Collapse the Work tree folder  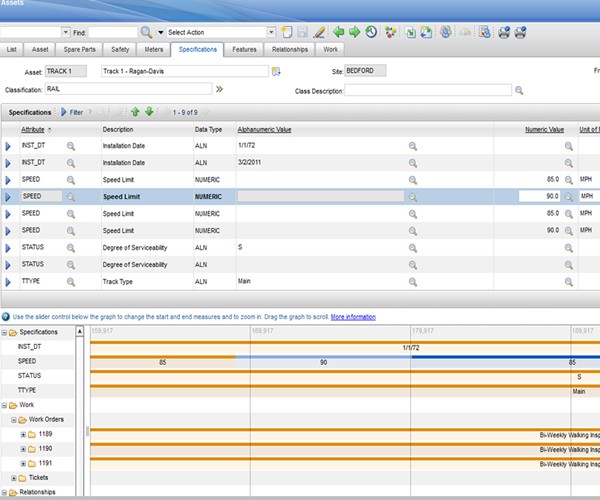click(4, 405)
